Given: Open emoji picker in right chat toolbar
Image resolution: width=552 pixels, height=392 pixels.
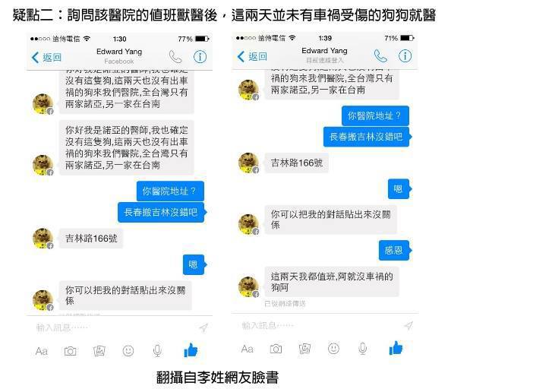Looking at the screenshot, I should point(333,349).
